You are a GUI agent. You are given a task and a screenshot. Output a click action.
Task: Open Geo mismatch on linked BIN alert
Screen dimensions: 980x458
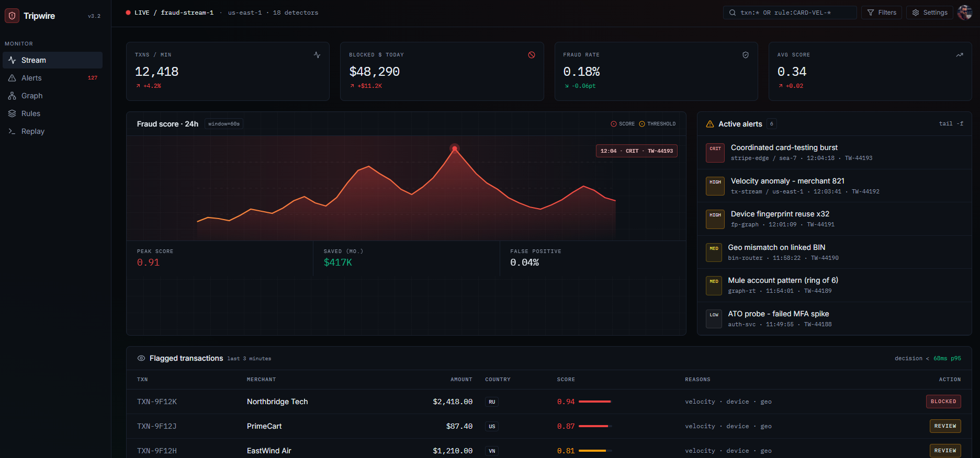[835, 252]
